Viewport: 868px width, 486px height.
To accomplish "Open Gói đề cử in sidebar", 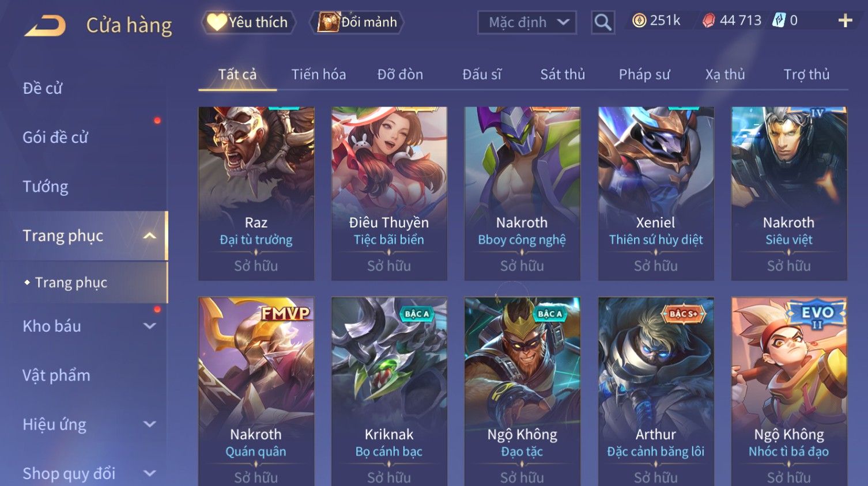I will (x=55, y=137).
